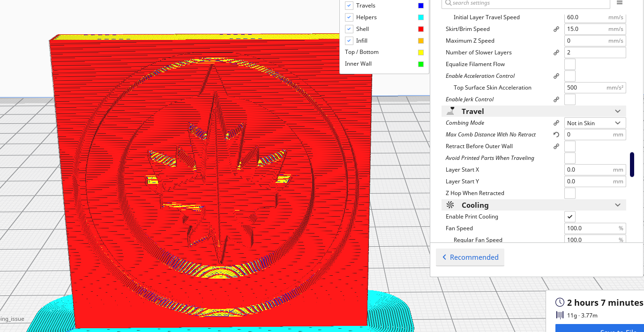Switch to Recommended settings mode
644x332 pixels.
[x=470, y=257]
